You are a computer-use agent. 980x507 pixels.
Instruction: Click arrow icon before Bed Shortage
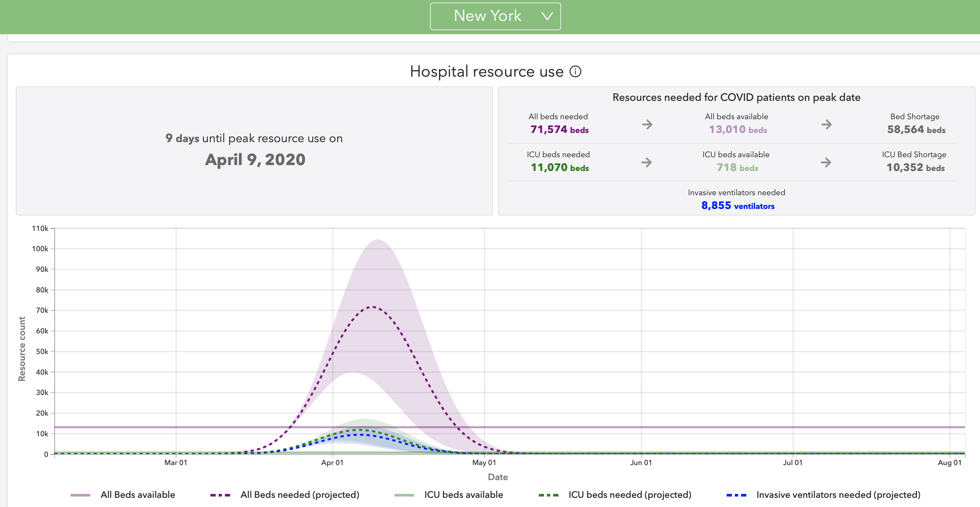click(826, 124)
